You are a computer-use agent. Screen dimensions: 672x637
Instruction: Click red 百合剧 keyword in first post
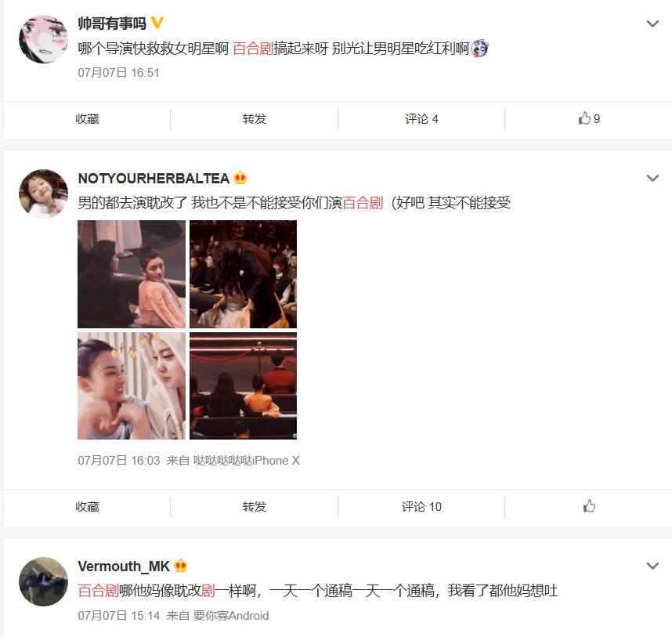click(253, 49)
